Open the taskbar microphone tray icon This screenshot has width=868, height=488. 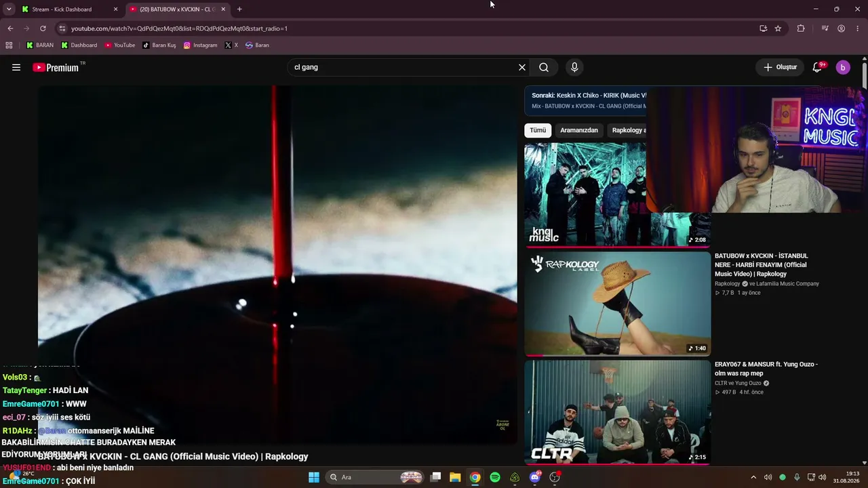click(797, 477)
